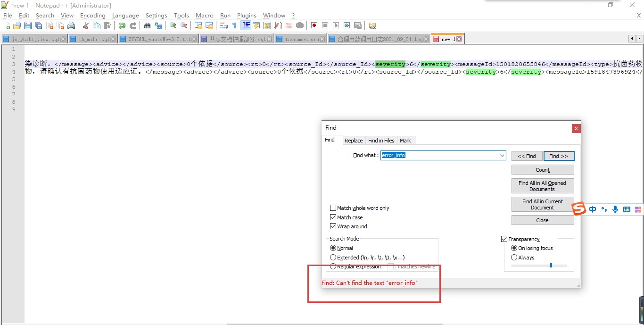Open the Encoding menu
Viewport: 644px width, 325px height.
(x=93, y=16)
